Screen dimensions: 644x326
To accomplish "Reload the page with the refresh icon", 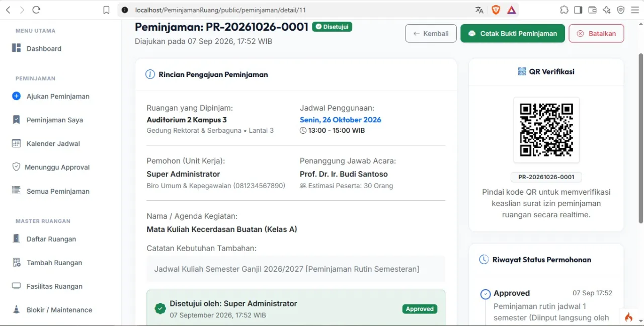I will pyautogui.click(x=36, y=10).
